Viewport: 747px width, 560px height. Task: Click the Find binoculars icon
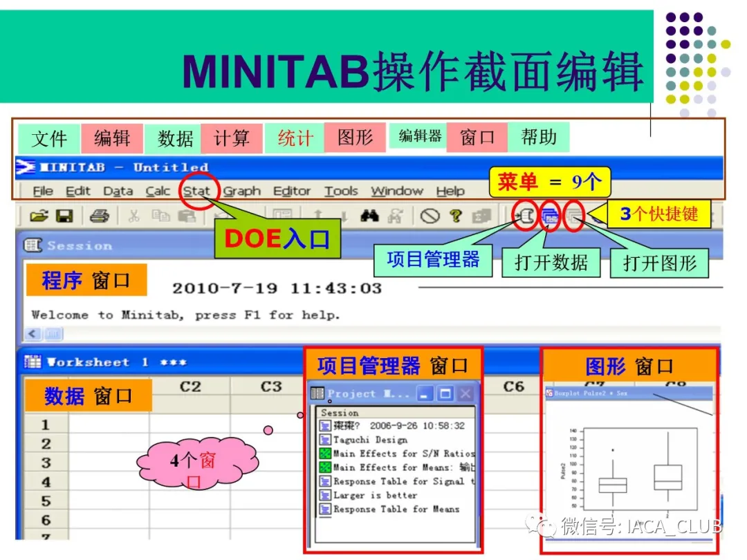(369, 216)
